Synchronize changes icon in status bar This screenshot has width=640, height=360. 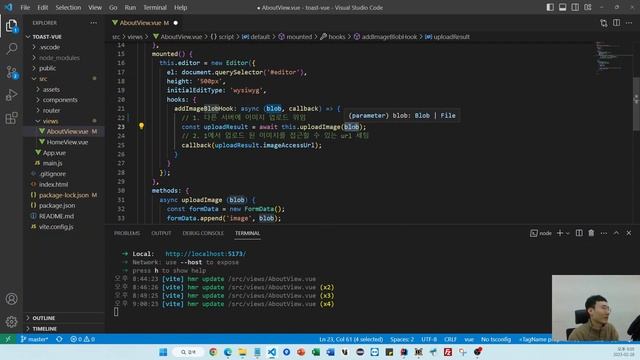[59, 339]
